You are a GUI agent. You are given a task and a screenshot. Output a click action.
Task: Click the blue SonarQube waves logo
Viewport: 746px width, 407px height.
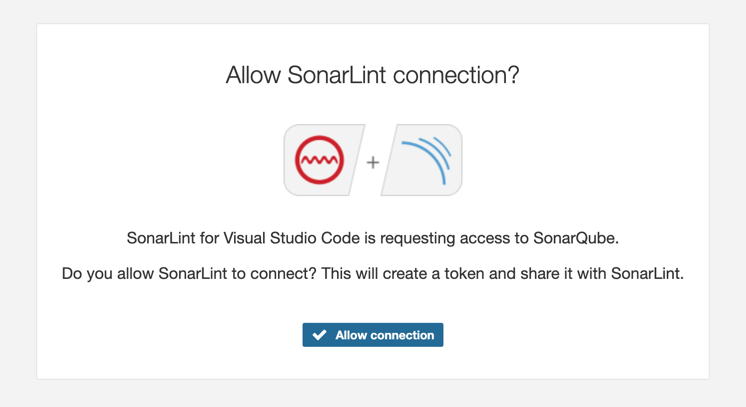(x=425, y=160)
